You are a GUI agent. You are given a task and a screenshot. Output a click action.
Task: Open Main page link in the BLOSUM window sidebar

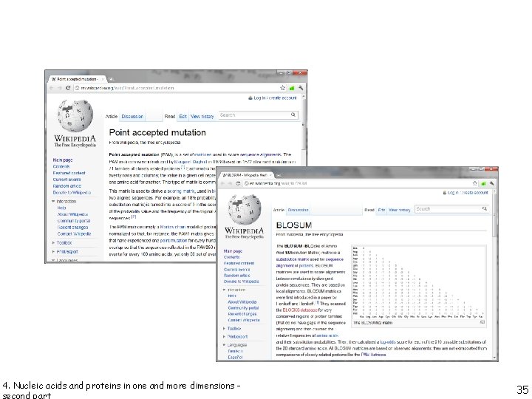pyautogui.click(x=233, y=251)
